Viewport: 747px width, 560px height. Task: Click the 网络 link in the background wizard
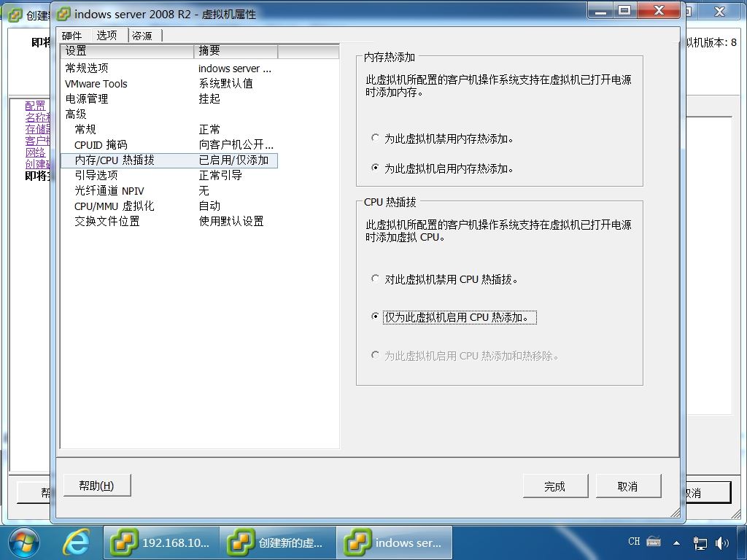[35, 153]
